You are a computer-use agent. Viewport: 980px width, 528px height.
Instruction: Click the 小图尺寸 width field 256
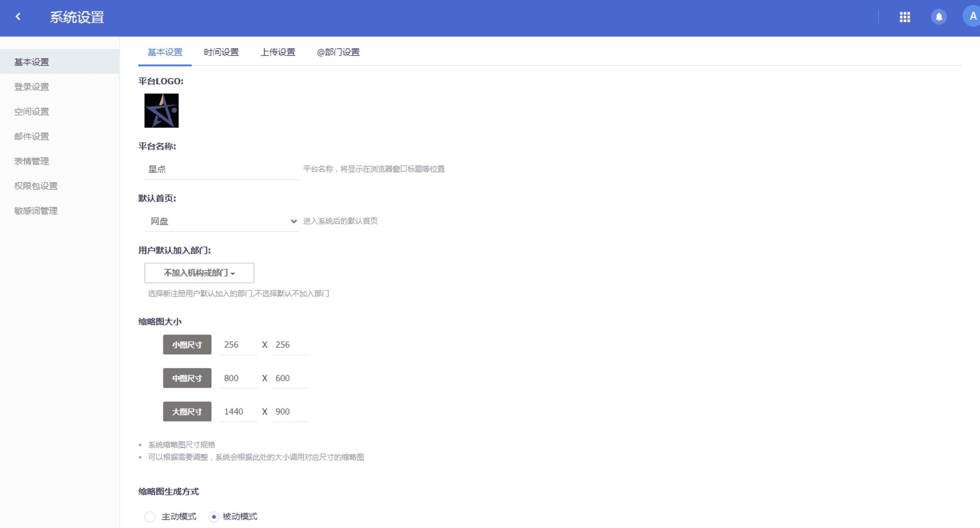point(238,345)
